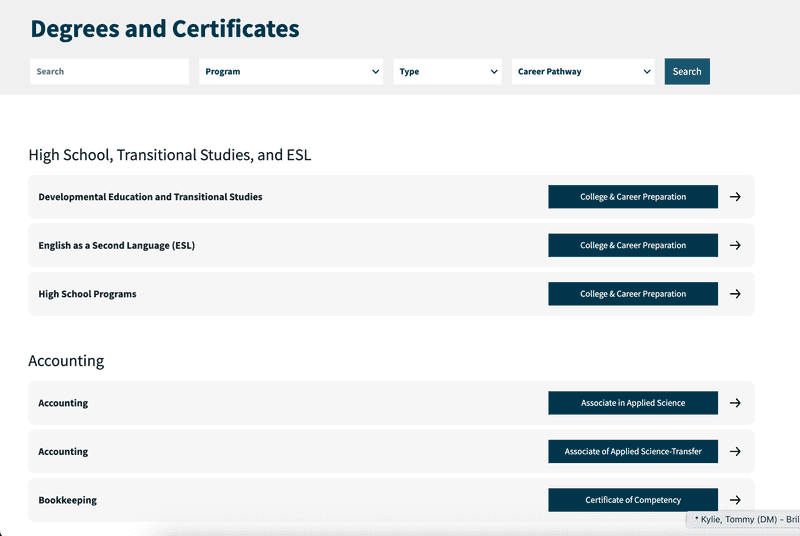The width and height of the screenshot is (800, 536).
Task: Click arrow icon for Accounting Applied Science-Transfer row
Action: [x=735, y=451]
